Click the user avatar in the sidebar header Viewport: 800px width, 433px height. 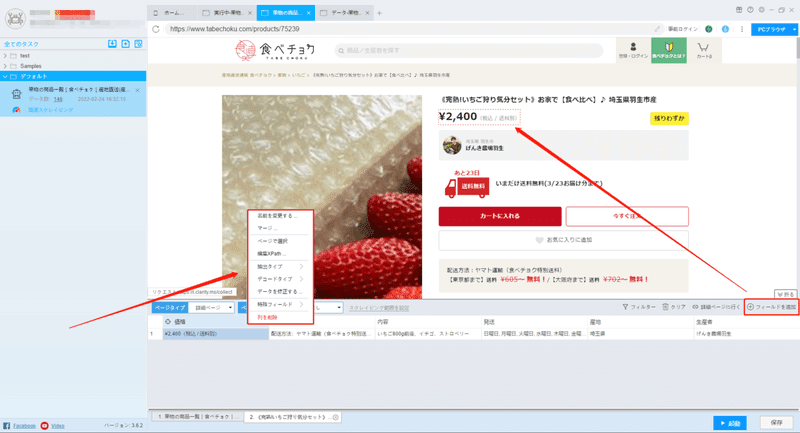pos(15,19)
